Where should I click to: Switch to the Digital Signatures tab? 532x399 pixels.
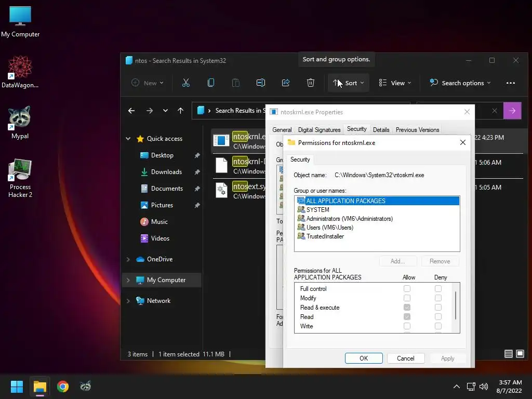tap(320, 129)
